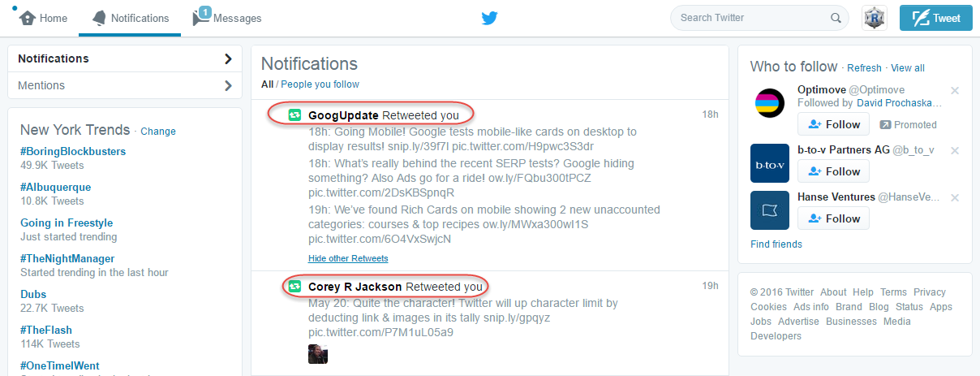Image resolution: width=980 pixels, height=376 pixels.
Task: Click the search magnifier icon
Action: (x=836, y=18)
